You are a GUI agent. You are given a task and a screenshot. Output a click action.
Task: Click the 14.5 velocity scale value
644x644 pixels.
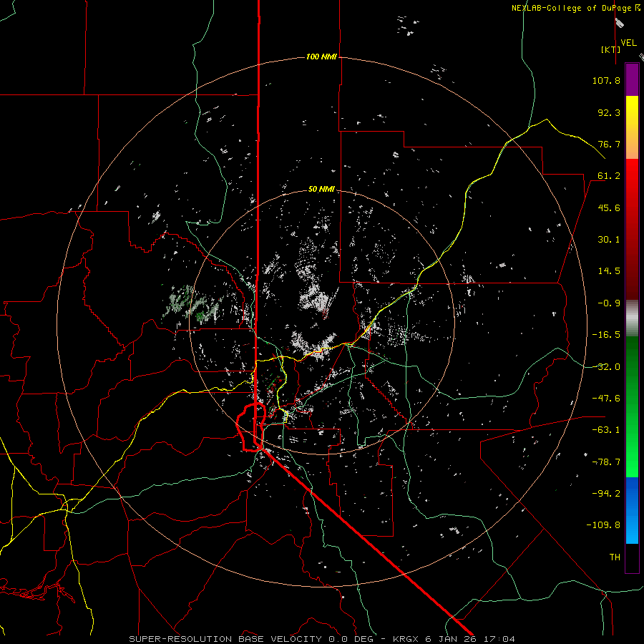point(609,271)
